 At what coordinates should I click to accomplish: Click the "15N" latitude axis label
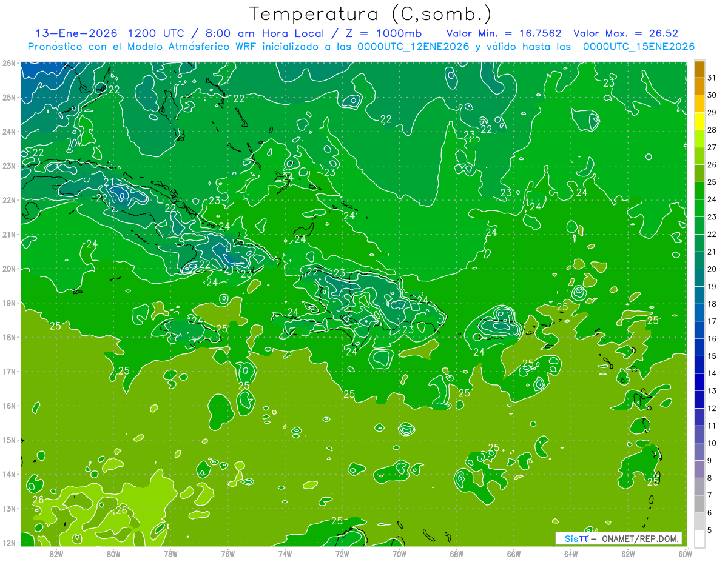(8, 440)
